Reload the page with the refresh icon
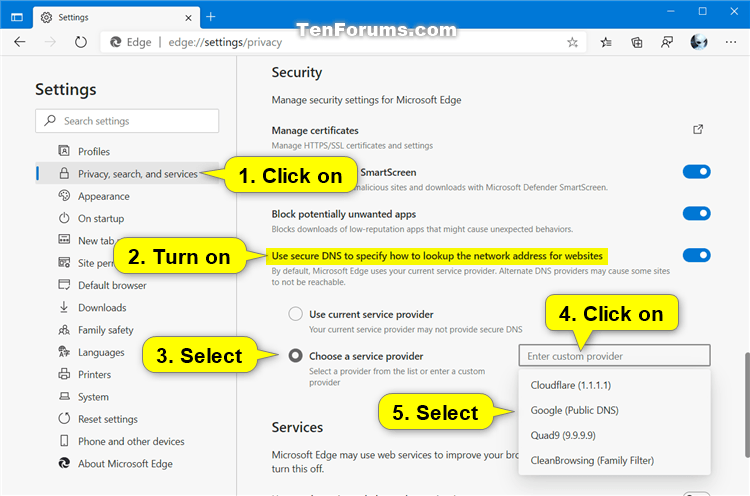Image resolution: width=750 pixels, height=496 pixels. tap(81, 42)
